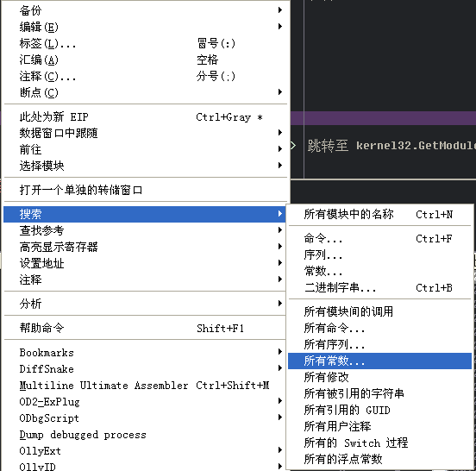Select 所有模块中的名称 Ctrl+N
This screenshot has height=471, width=476.
[379, 215]
